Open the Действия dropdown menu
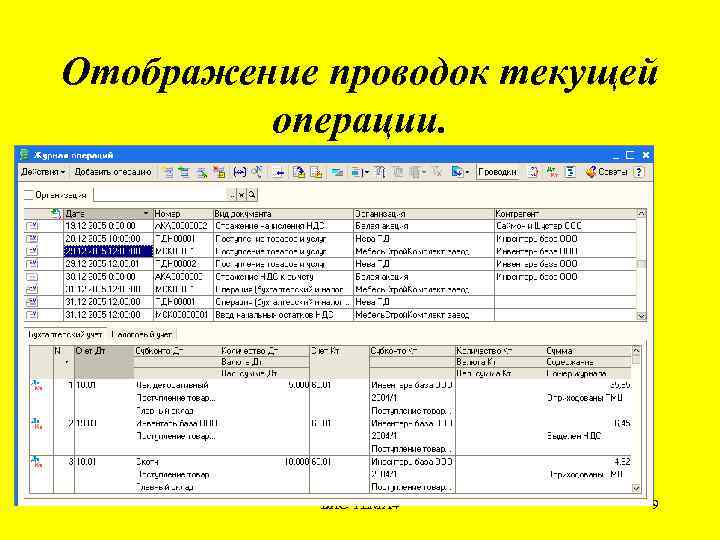This screenshot has height=540, width=720. (x=43, y=172)
